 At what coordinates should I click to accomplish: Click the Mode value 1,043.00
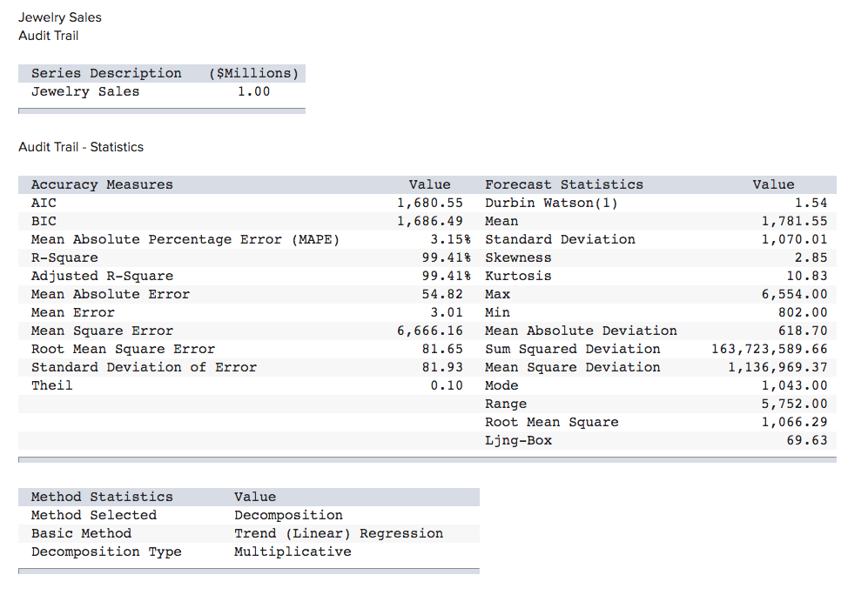794,384
